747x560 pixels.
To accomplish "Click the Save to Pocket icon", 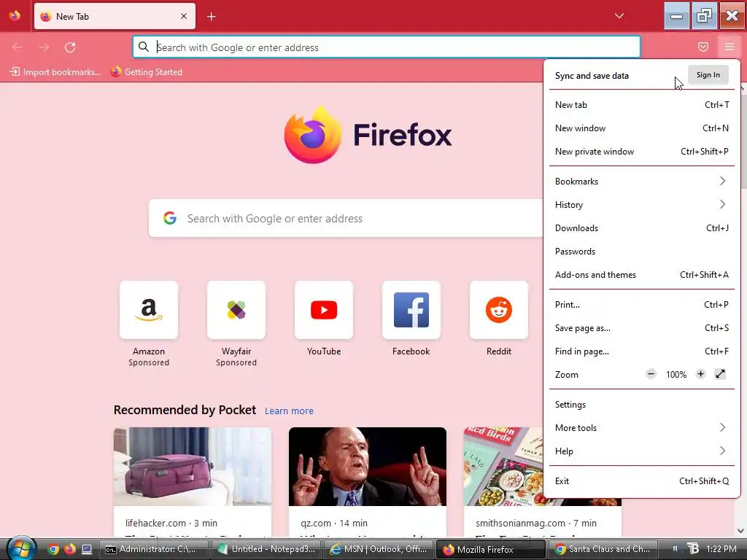I will (703, 47).
